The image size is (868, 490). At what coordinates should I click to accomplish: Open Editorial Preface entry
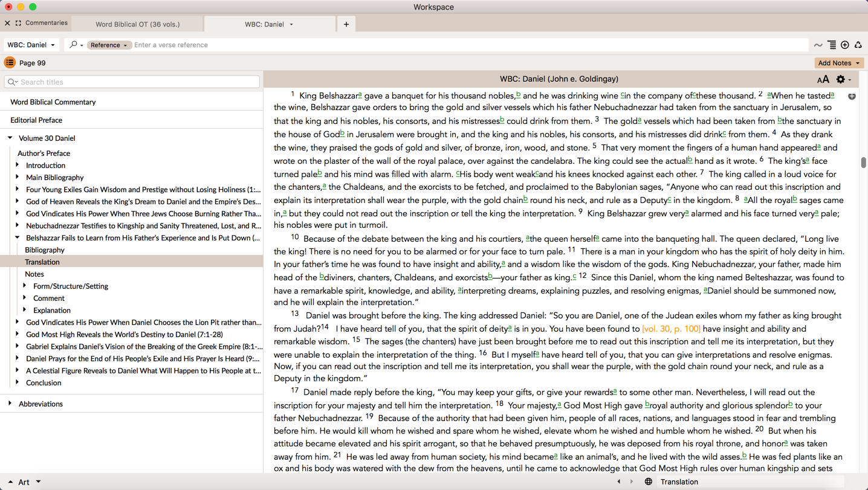pyautogui.click(x=36, y=120)
